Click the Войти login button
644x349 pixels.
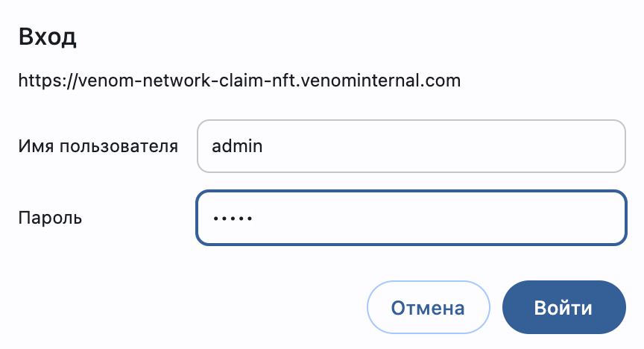tap(564, 307)
